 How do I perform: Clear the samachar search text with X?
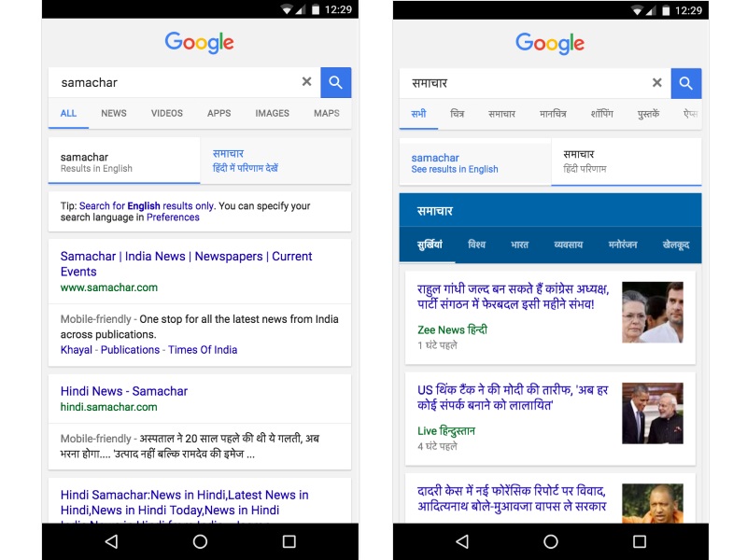pos(307,82)
